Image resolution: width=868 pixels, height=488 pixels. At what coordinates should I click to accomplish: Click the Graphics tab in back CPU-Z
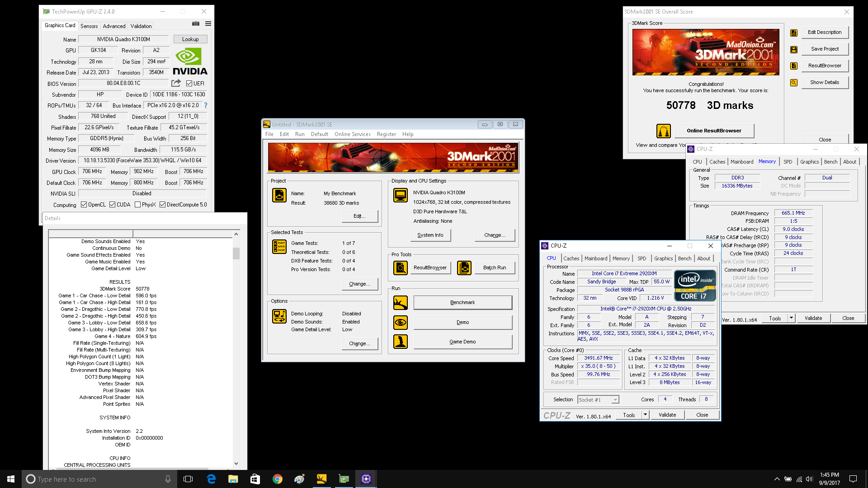[x=809, y=162]
